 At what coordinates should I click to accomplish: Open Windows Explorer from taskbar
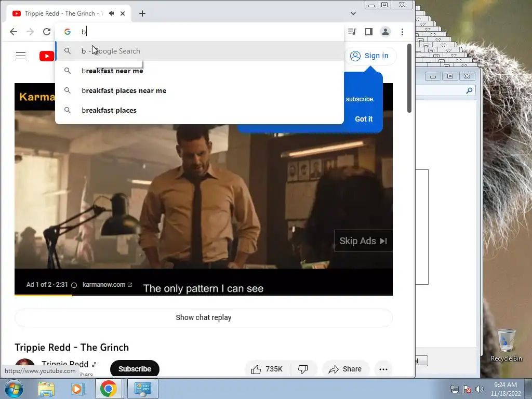click(x=46, y=389)
